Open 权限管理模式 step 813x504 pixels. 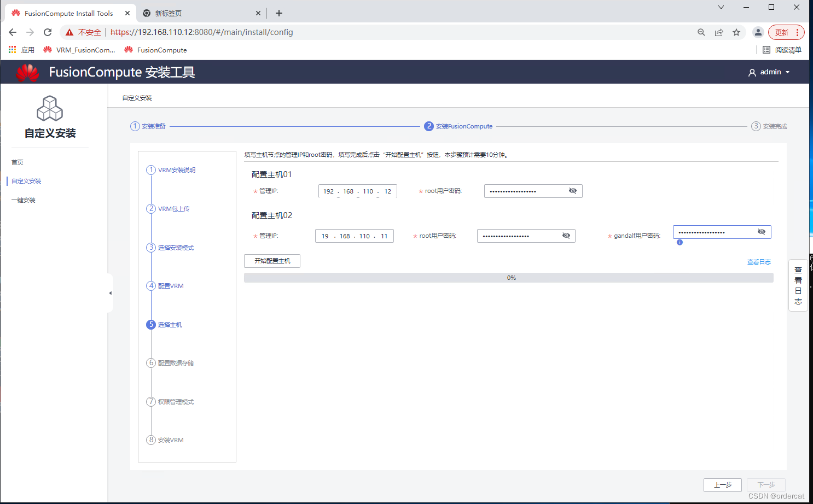170,402
